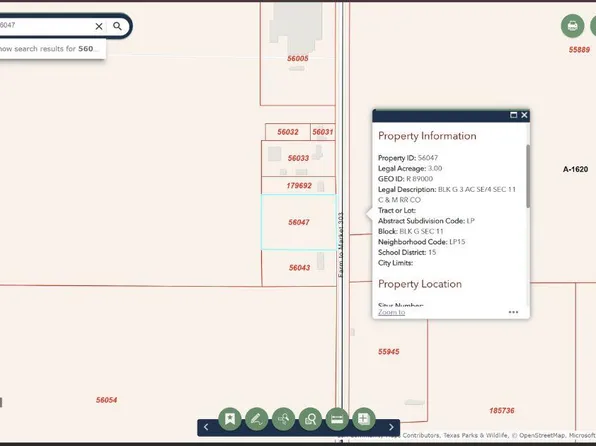Select parcel 55889 on the map
This screenshot has height=446, width=596.
(579, 50)
